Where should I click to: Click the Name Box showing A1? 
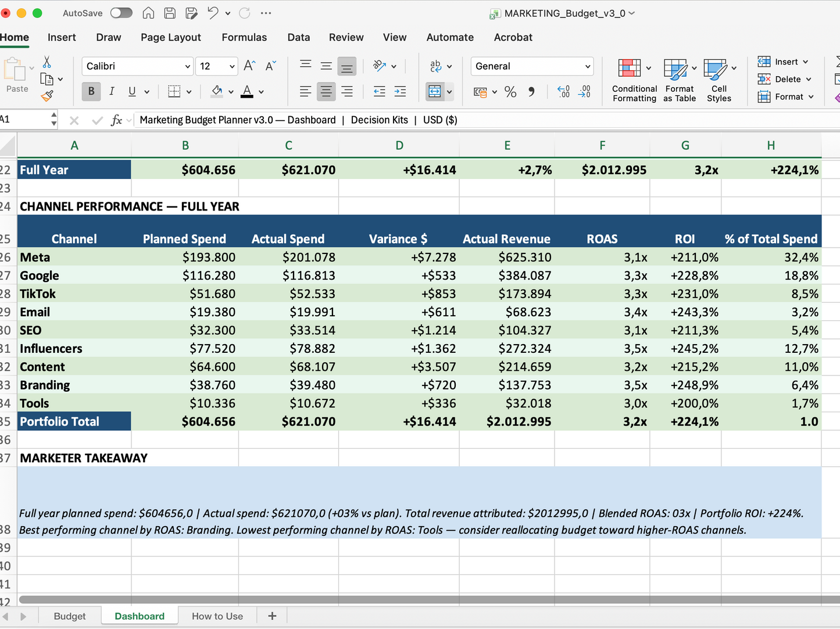(25, 120)
